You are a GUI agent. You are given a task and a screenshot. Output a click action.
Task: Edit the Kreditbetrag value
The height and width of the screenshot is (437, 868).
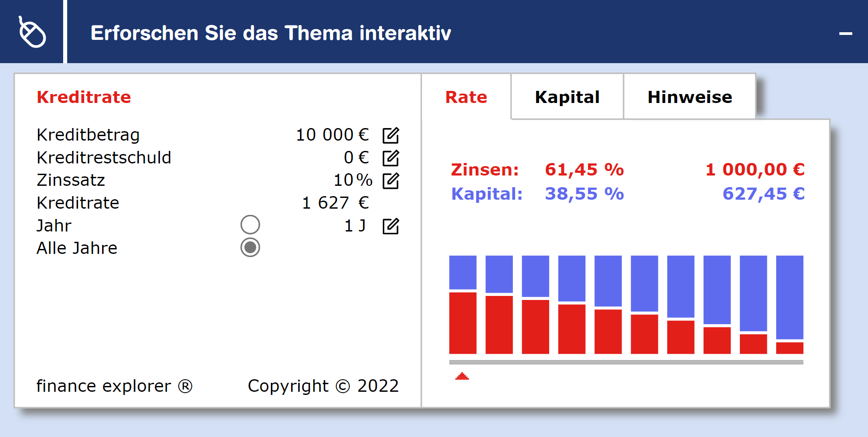[x=391, y=135]
